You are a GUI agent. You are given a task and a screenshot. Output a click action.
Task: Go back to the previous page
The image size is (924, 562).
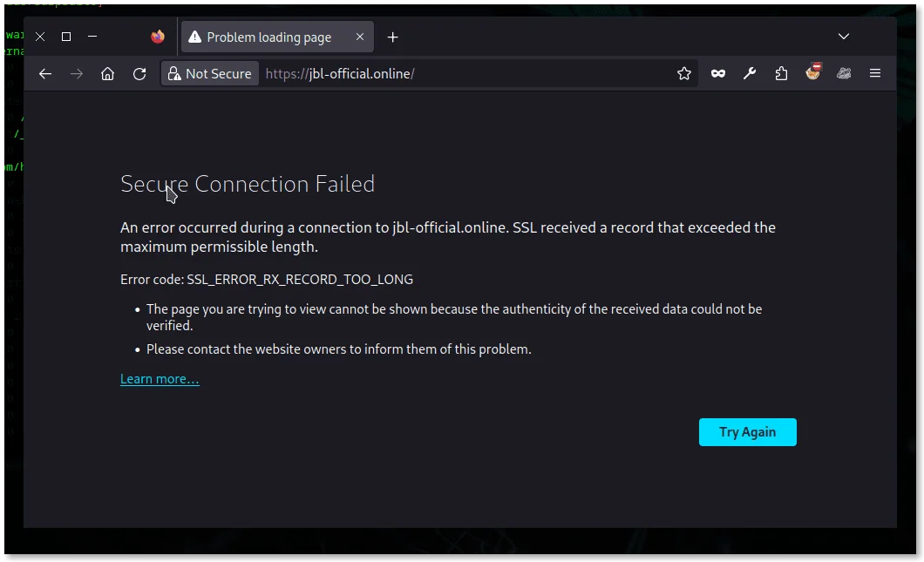coord(45,74)
